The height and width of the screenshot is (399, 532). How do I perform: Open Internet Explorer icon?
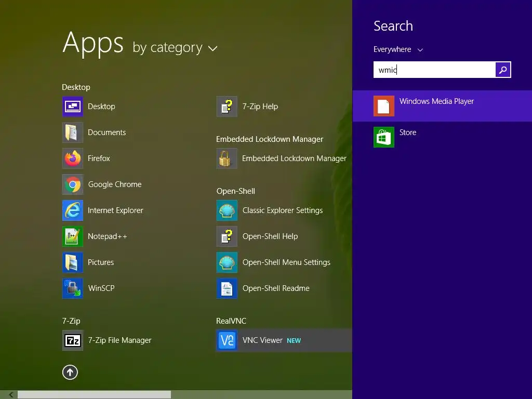click(73, 210)
